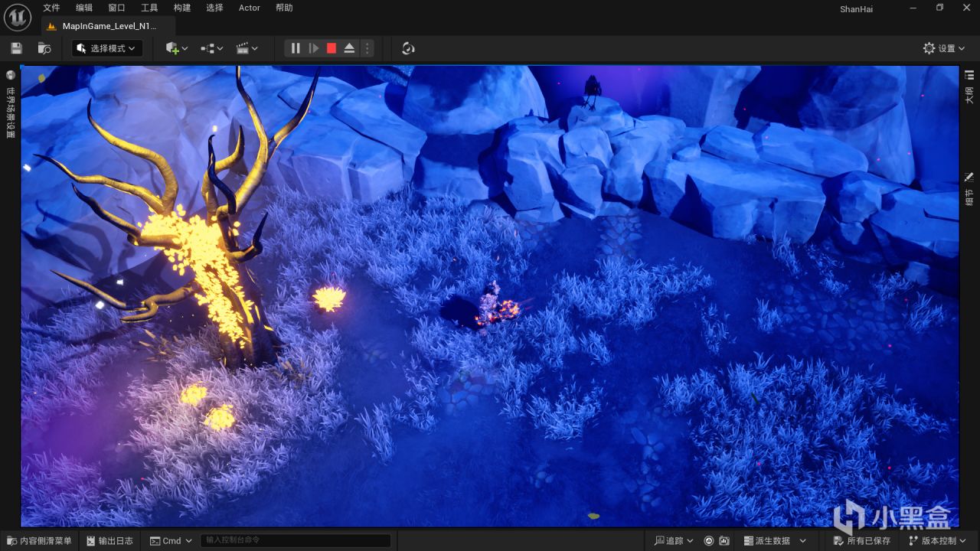
Task: Open the add-content cube with plus dropdown
Action: point(177,48)
